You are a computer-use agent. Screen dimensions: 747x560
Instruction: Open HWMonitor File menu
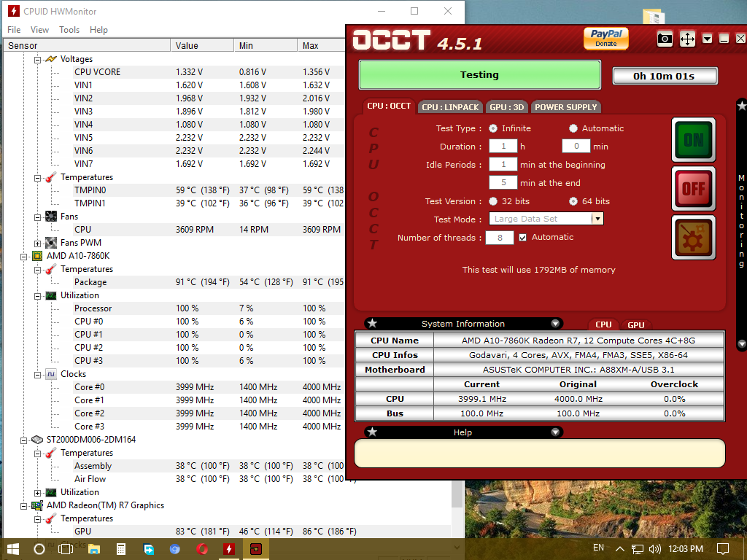click(14, 29)
